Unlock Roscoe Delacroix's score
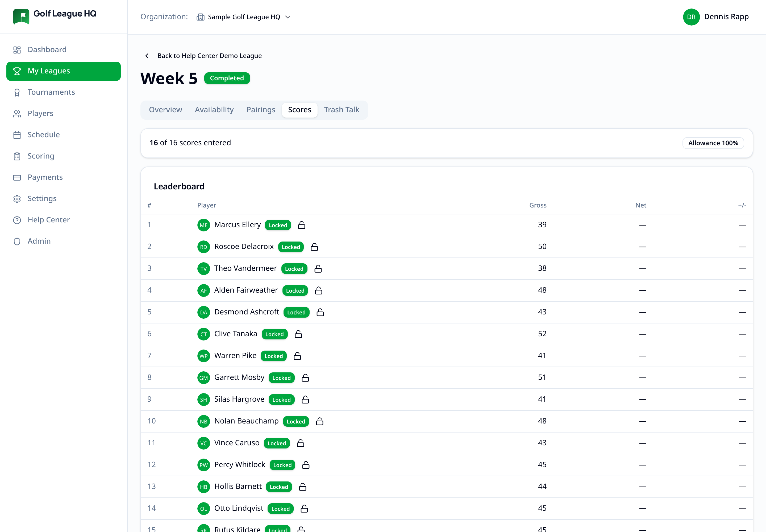This screenshot has width=766, height=532. click(x=314, y=247)
